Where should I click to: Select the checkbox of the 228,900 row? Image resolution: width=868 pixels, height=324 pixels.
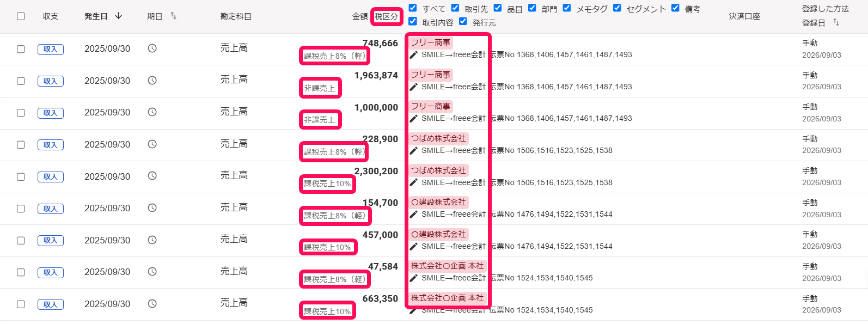pos(21,145)
